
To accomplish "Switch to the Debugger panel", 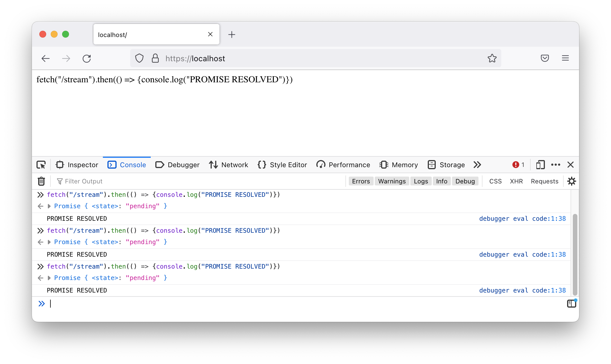I will pyautogui.click(x=177, y=165).
